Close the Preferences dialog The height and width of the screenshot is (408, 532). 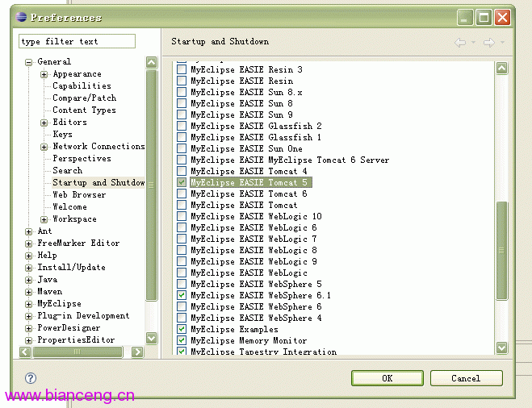pyautogui.click(x=502, y=17)
